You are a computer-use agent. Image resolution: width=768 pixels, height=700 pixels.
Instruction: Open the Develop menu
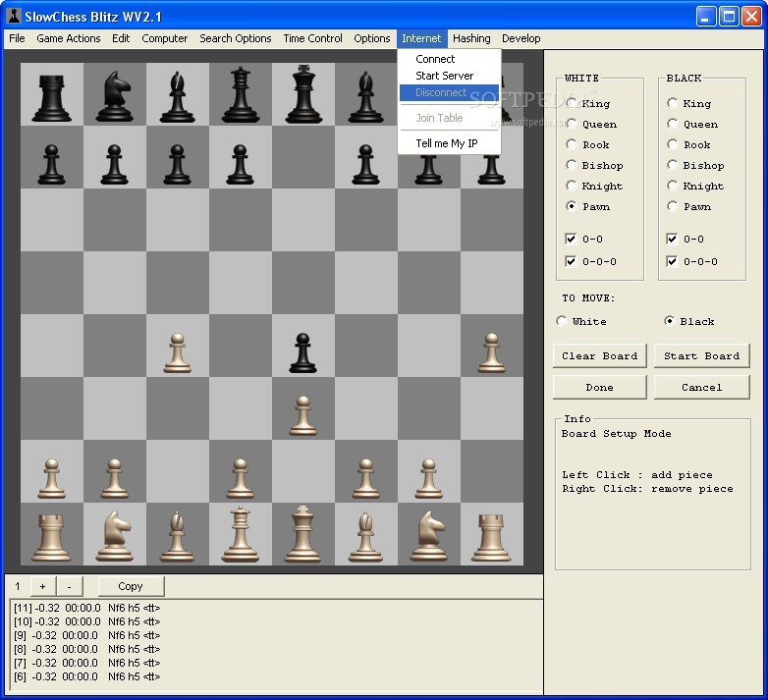point(521,38)
